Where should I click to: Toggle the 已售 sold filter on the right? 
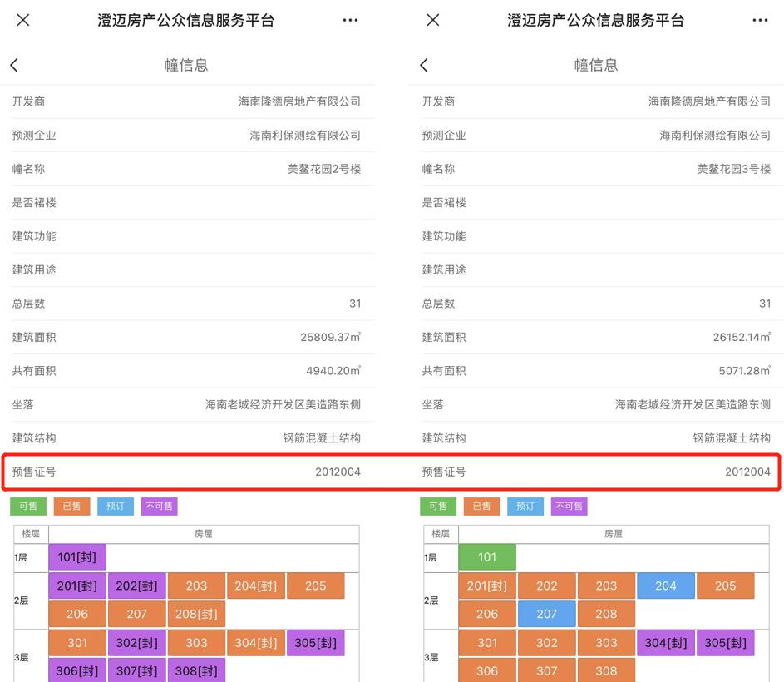pos(481,506)
